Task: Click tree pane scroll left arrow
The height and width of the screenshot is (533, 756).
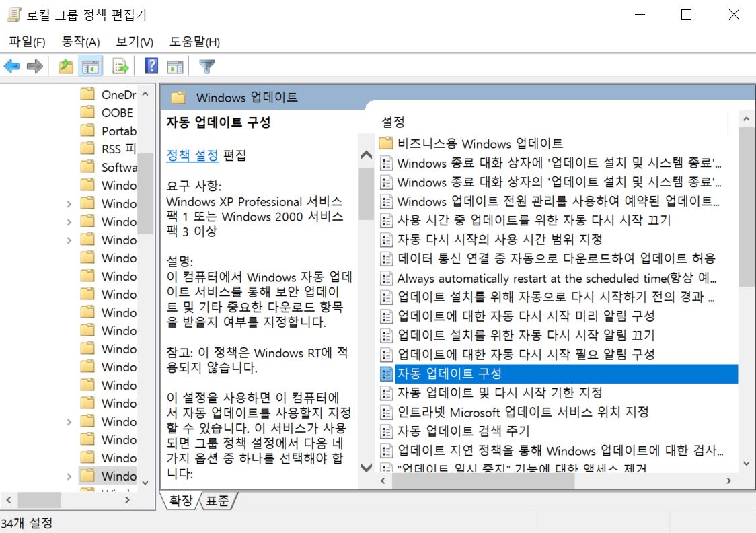Action: (x=8, y=500)
